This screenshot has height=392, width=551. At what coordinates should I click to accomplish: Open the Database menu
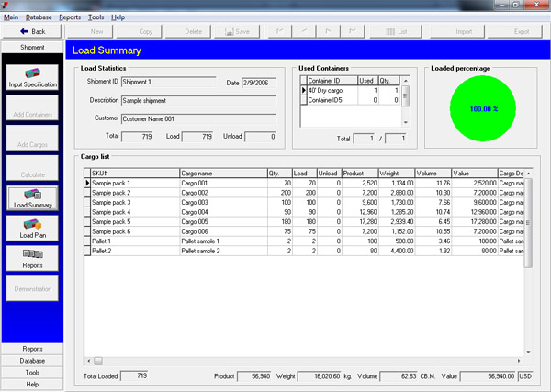tap(39, 17)
